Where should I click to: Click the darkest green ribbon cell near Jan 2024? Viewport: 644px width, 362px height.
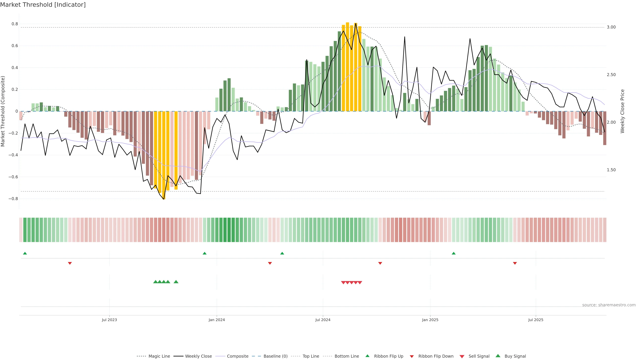pos(229,230)
